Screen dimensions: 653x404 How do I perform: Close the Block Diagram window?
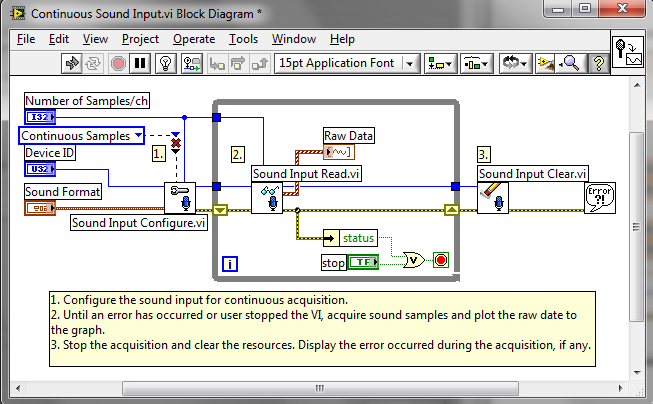click(x=622, y=8)
